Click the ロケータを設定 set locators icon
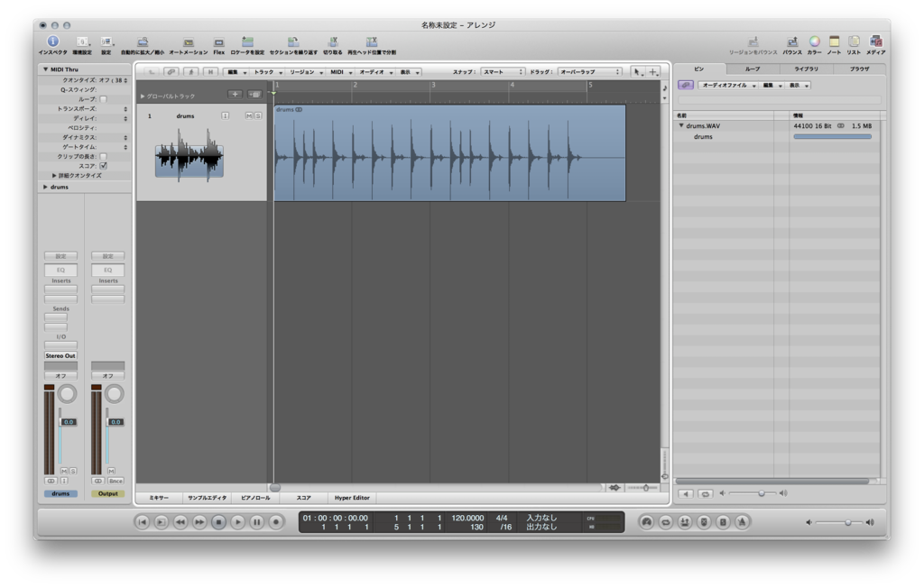Screen dimensions: 924x588 coord(247,41)
